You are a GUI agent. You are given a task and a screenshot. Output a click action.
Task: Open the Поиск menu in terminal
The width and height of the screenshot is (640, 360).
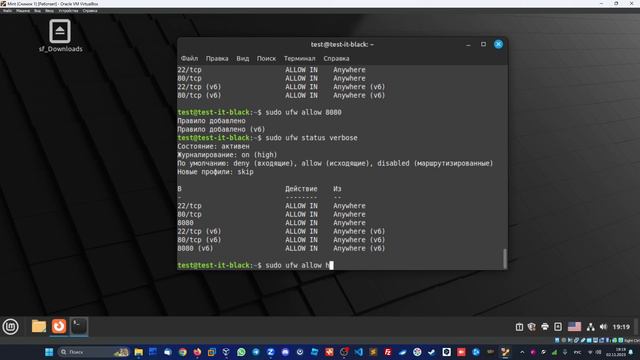click(x=266, y=58)
